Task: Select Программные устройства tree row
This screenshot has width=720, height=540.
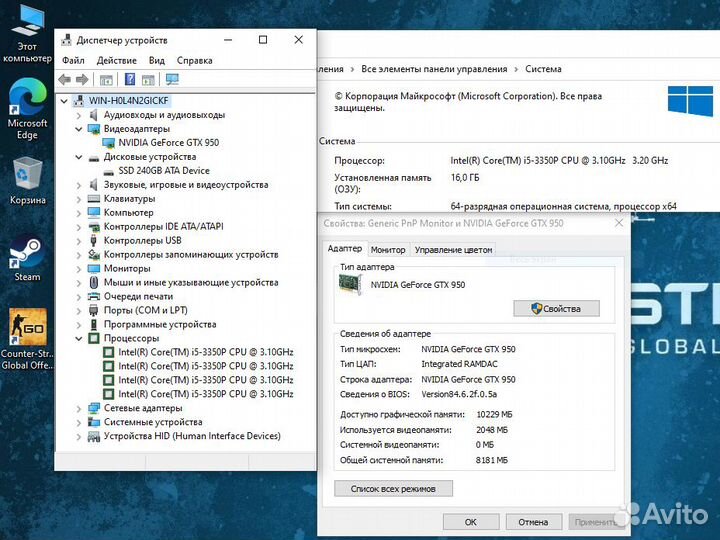Action: (x=160, y=325)
